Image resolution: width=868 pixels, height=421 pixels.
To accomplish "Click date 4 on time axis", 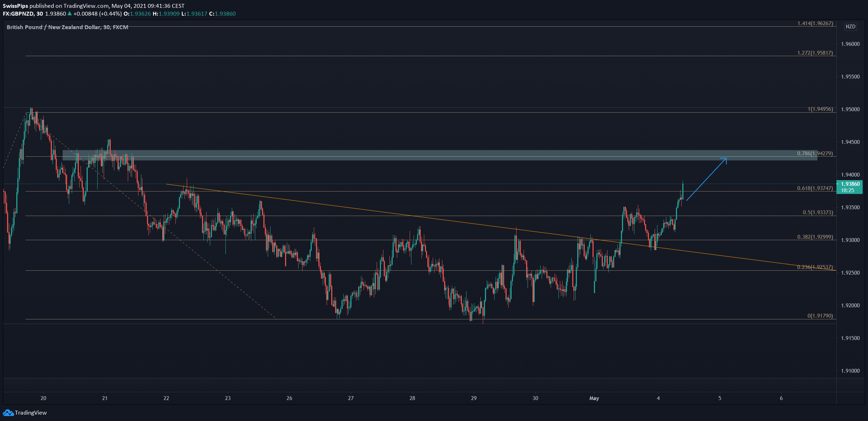I will click(x=658, y=398).
